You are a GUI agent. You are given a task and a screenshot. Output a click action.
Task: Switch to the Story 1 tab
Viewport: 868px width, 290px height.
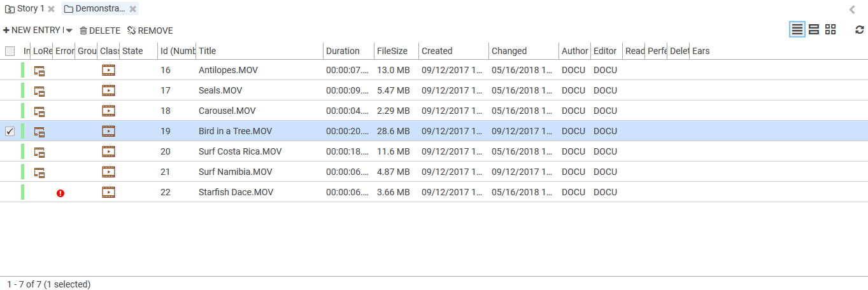point(25,9)
